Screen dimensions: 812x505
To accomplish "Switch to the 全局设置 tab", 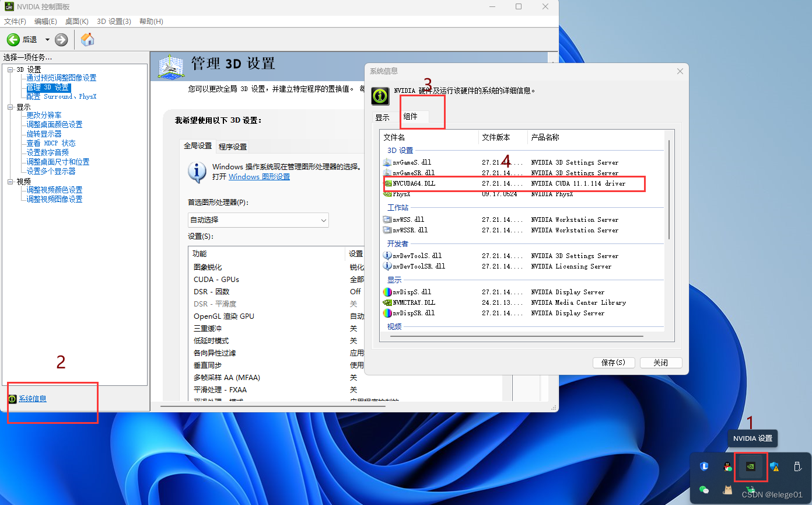I will 198,146.
